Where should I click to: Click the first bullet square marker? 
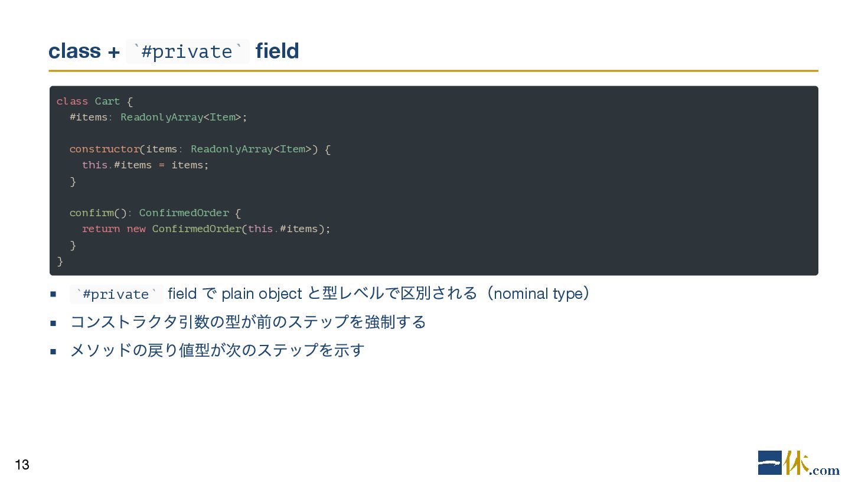point(53,294)
